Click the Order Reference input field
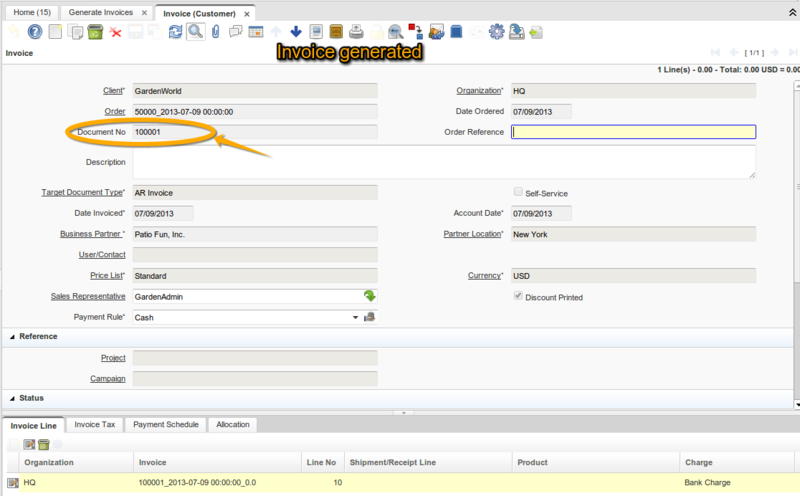 (x=633, y=132)
